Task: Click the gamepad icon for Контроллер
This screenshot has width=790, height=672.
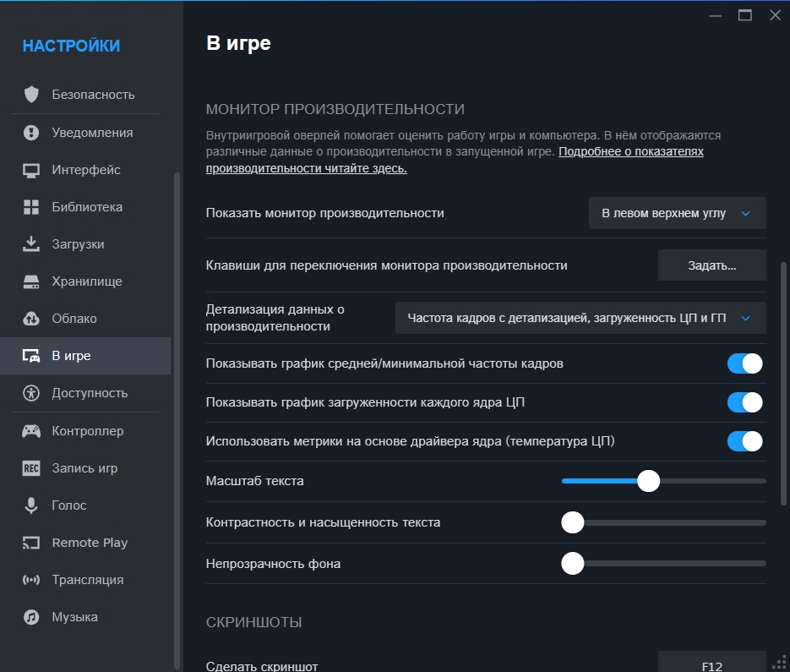Action: point(31,431)
